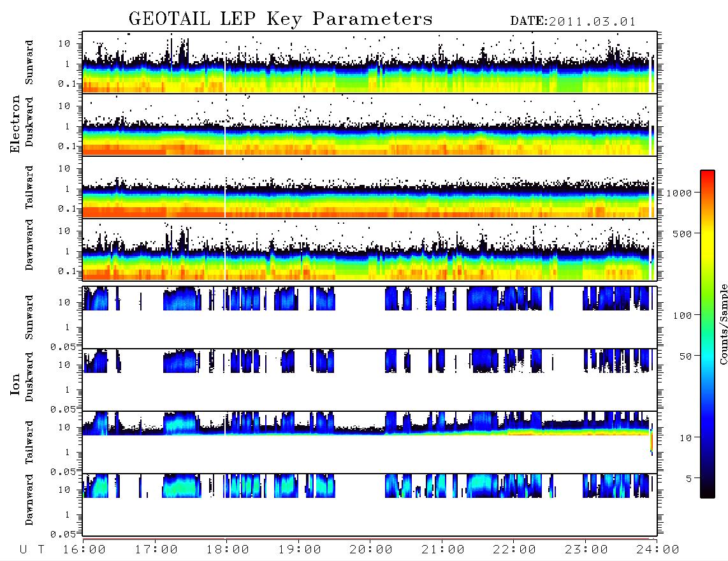Click inside the Electron Dawnward spectrogram panel
The image size is (728, 561).
click(370, 249)
